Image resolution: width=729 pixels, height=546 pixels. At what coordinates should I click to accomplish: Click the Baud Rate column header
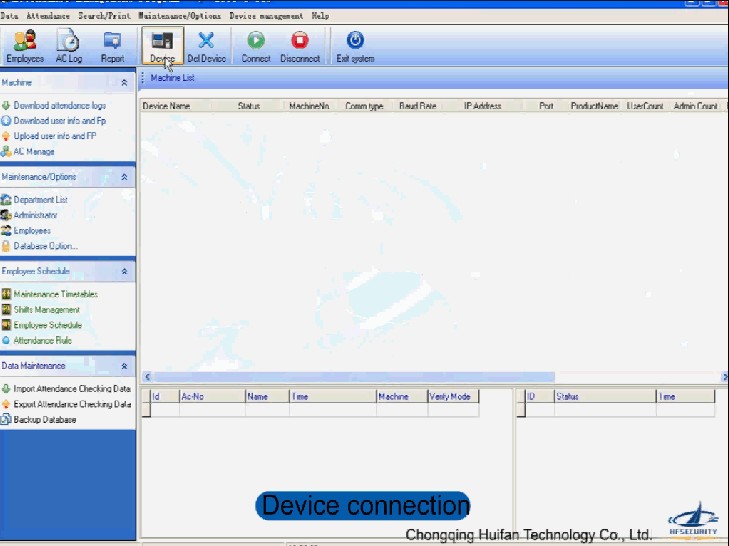click(x=418, y=106)
